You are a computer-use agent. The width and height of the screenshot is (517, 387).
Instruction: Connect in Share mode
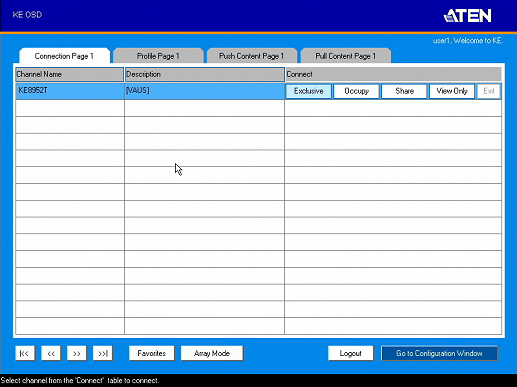click(404, 91)
